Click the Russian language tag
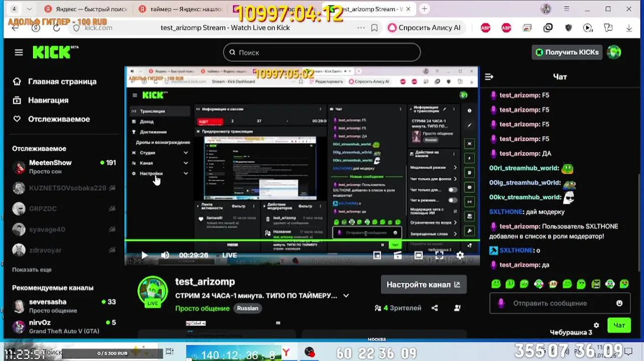This screenshot has height=361, width=644. tap(248, 308)
